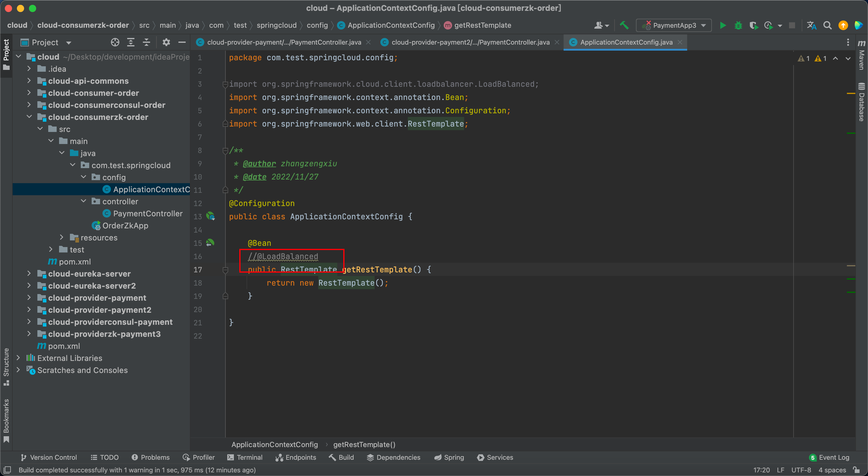Click the Build project hammer icon
Image resolution: width=868 pixels, height=476 pixels.
pos(624,25)
